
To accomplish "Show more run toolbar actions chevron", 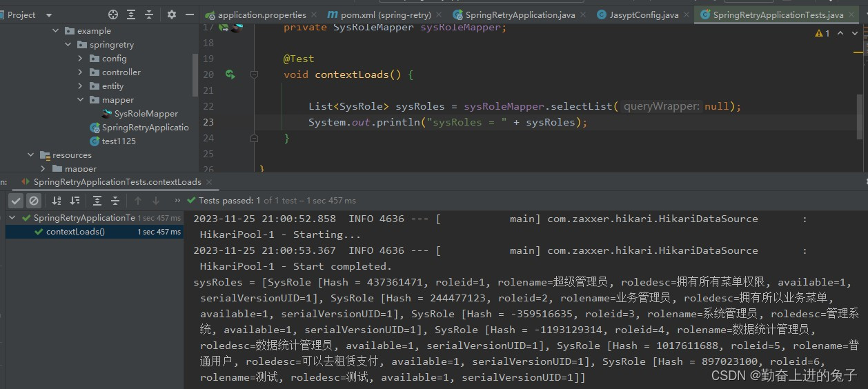I will pyautogui.click(x=177, y=201).
